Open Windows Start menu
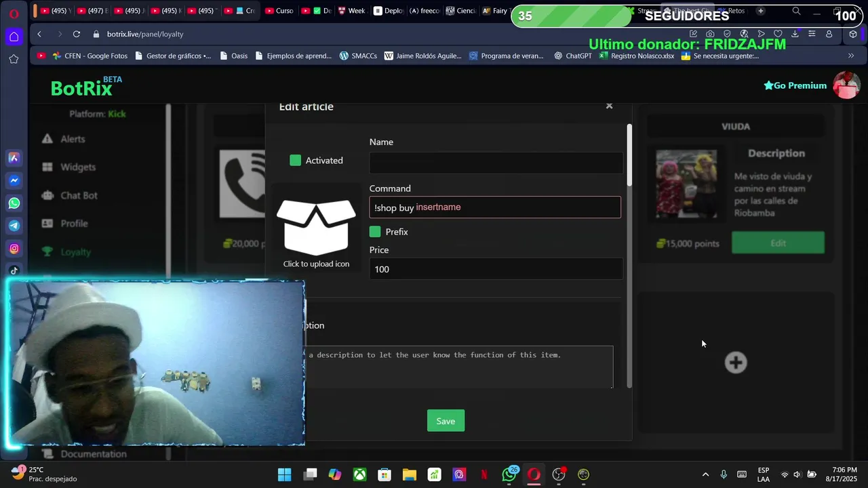868x488 pixels. point(285,474)
